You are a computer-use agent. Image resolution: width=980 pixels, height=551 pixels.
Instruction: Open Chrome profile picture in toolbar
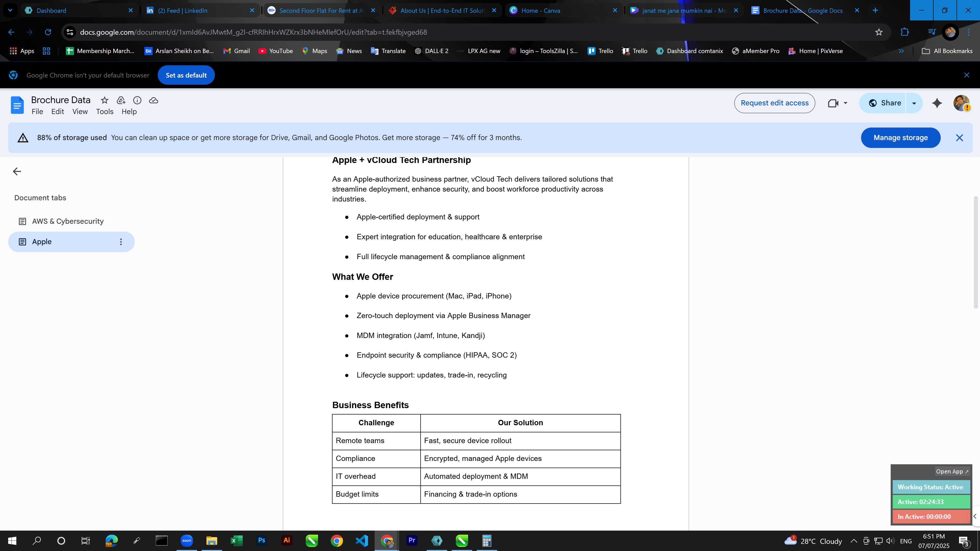[950, 32]
